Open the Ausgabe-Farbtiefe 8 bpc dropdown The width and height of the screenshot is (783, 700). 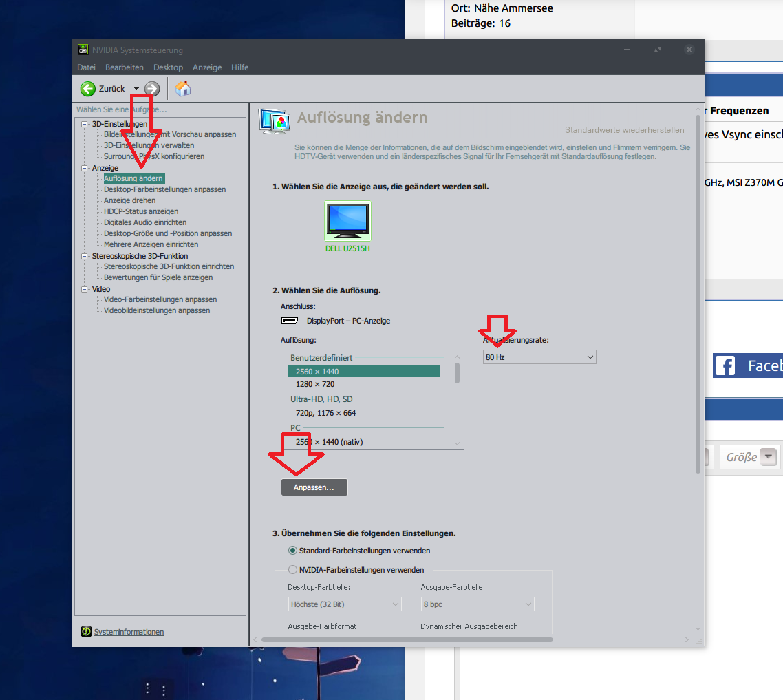click(x=478, y=604)
